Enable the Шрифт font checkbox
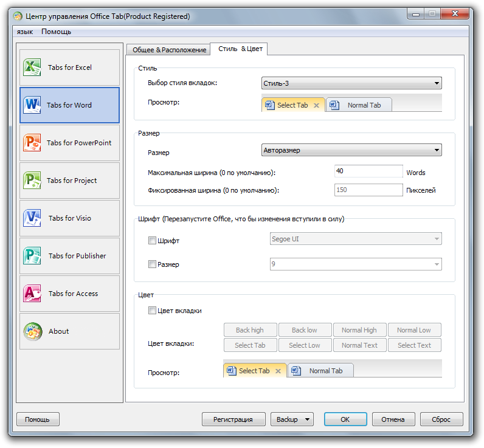484x448 pixels. [x=153, y=241]
